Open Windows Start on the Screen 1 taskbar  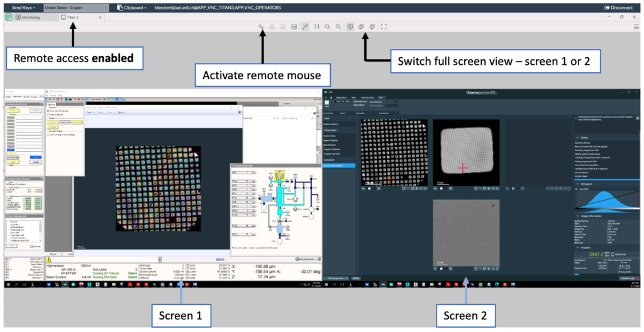pyautogui.click(x=8, y=284)
